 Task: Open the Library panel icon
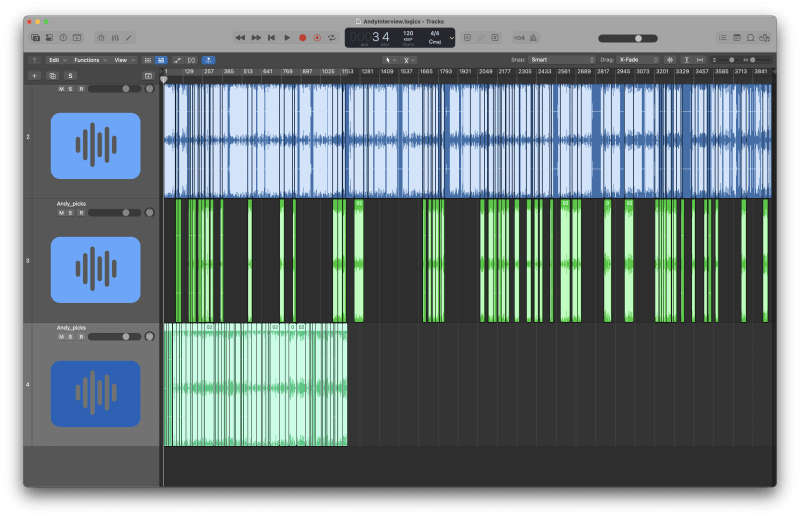(x=35, y=38)
